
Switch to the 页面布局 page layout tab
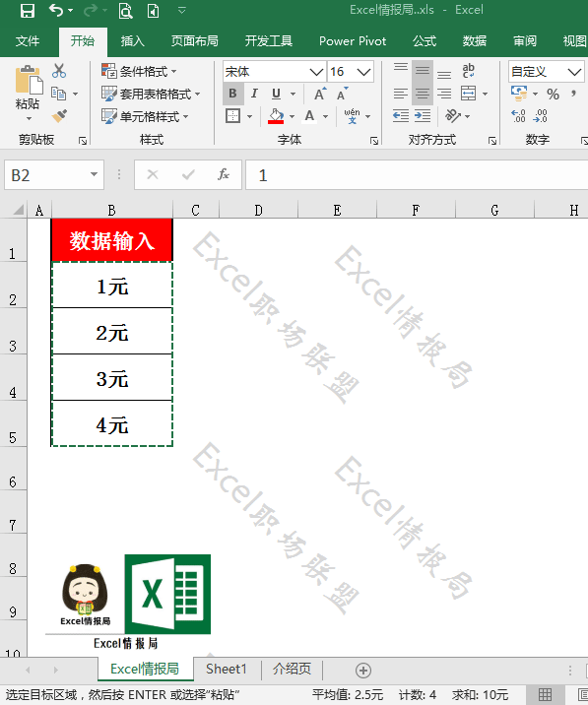click(194, 41)
